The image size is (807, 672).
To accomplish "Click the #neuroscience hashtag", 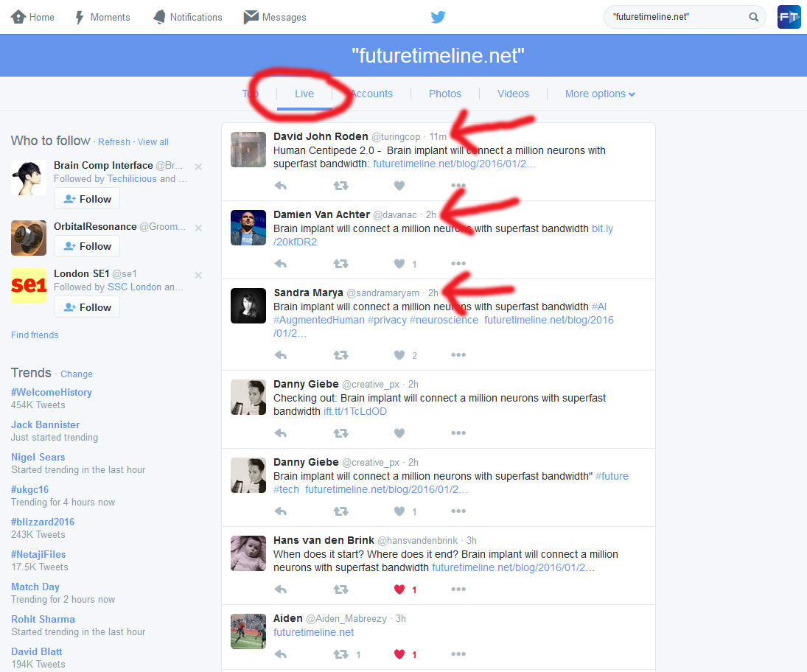I will coord(444,320).
